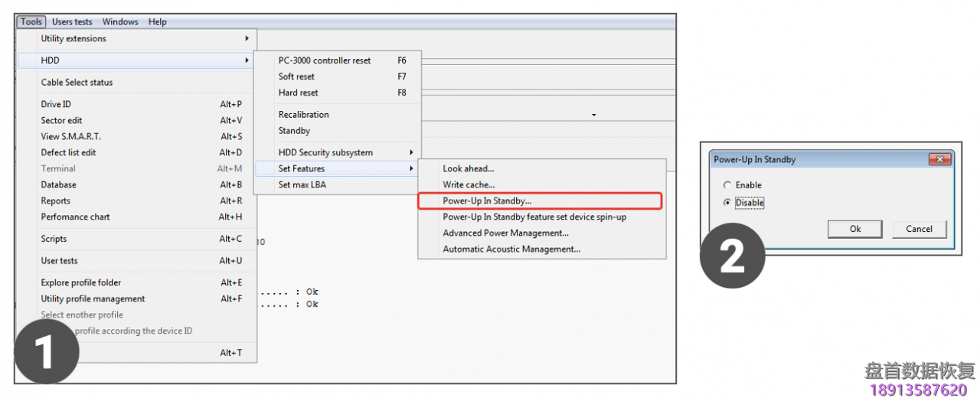Click Ok in Power-Up In Standby dialog
The image size is (980, 401).
coord(855,229)
